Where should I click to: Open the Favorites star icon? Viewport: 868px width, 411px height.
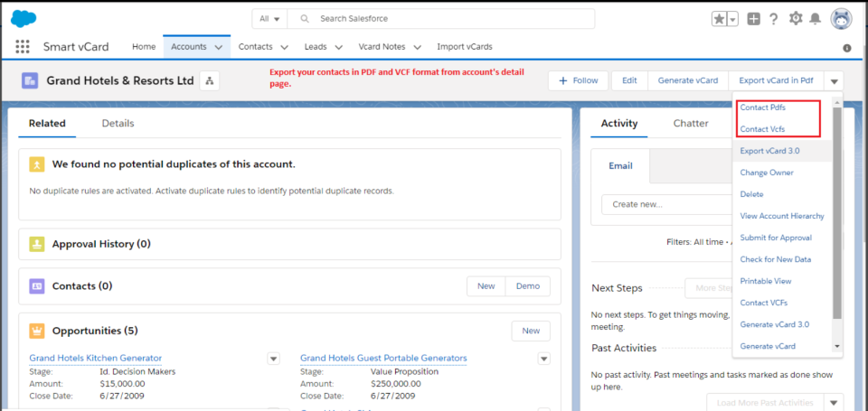719,19
